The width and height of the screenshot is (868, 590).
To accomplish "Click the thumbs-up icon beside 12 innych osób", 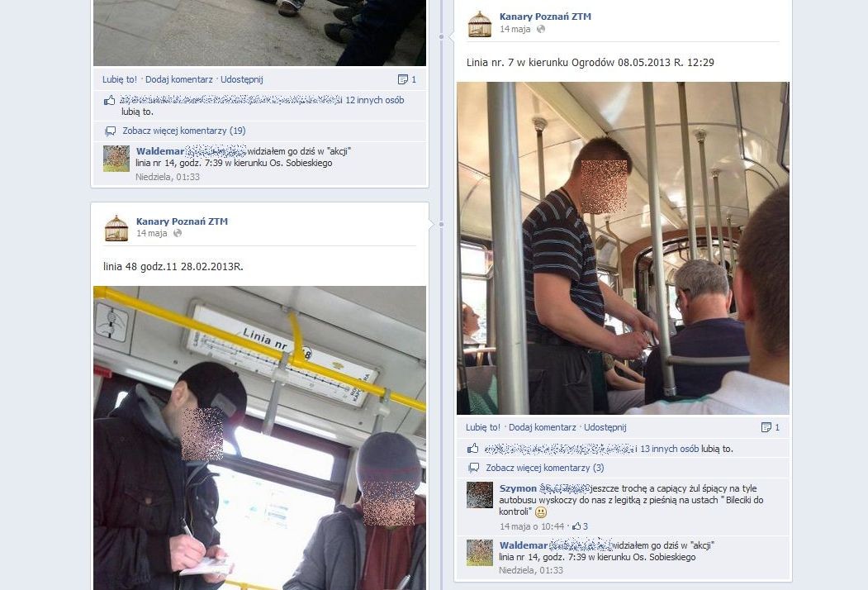I will 110,100.
